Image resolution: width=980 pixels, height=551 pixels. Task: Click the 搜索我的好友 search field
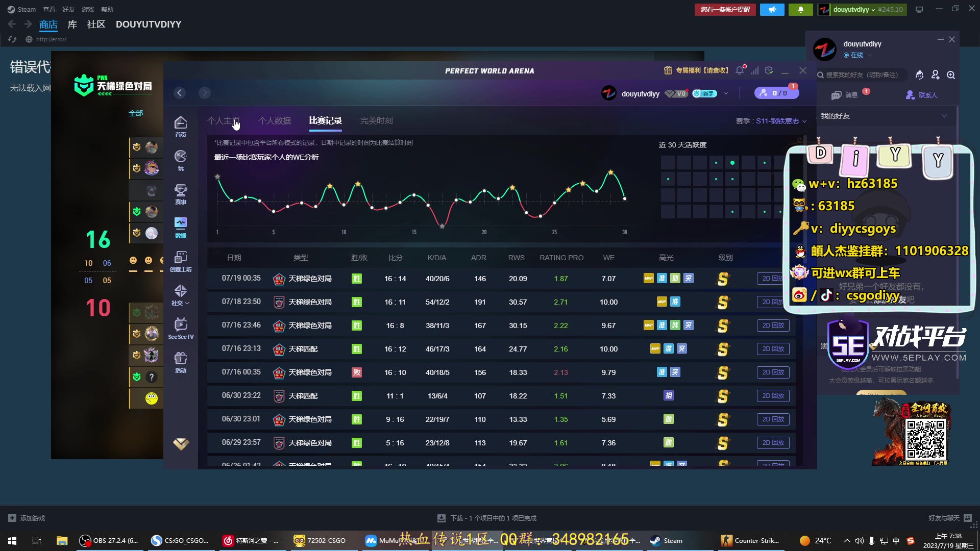point(862,75)
